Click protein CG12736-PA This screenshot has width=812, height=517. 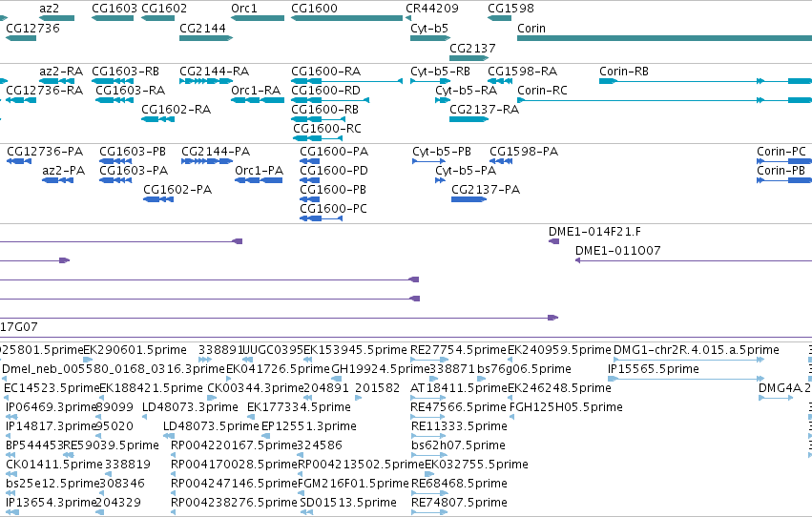click(x=19, y=161)
